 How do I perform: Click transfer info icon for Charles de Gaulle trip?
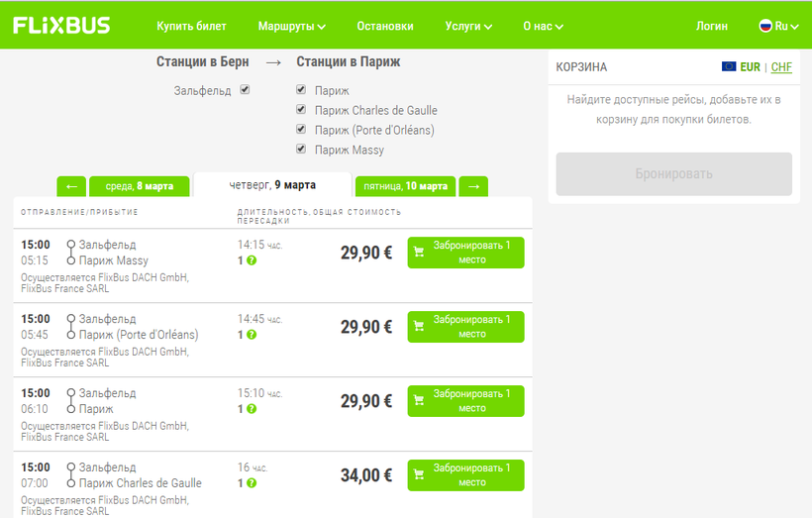252,483
